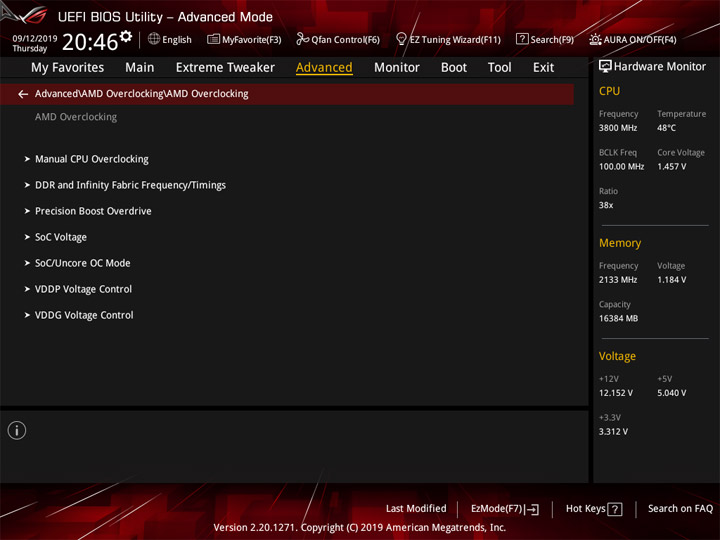Viewport: 720px width, 540px height.
Task: Launch Qfan Control(F6) label
Action: [345, 40]
